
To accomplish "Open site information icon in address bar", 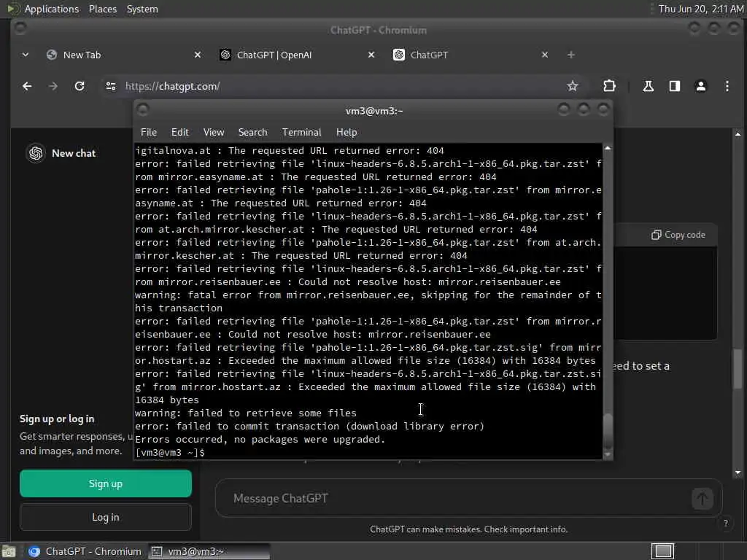I will pos(111,86).
